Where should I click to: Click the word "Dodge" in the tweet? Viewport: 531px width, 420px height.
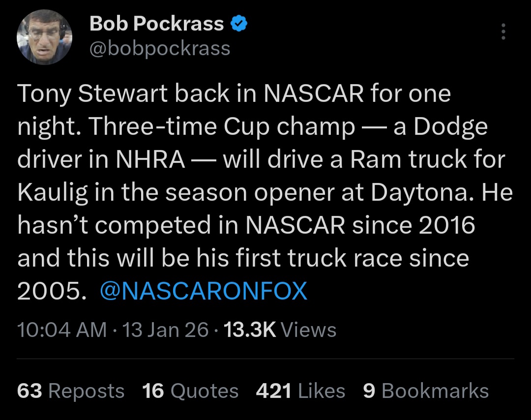(450, 126)
